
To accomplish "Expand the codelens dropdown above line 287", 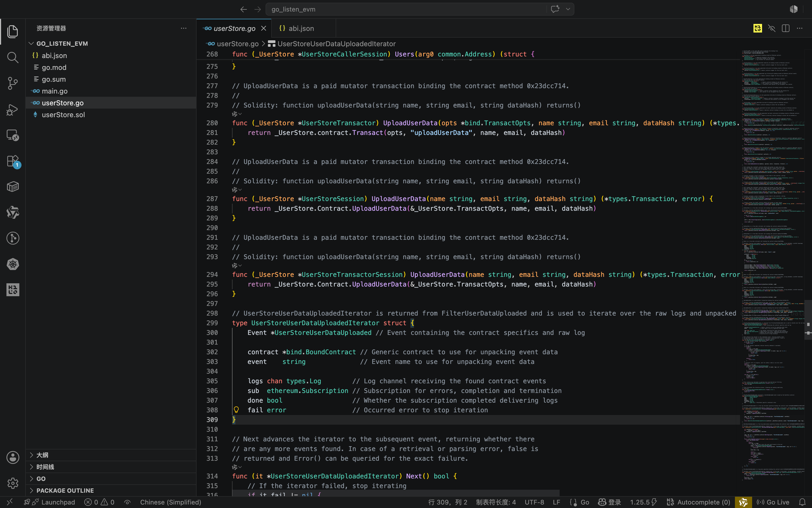I will [x=237, y=190].
